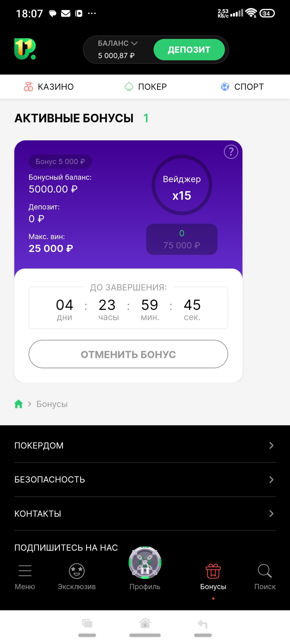
Task: Open the Поиск magnifier icon
Action: 265,571
